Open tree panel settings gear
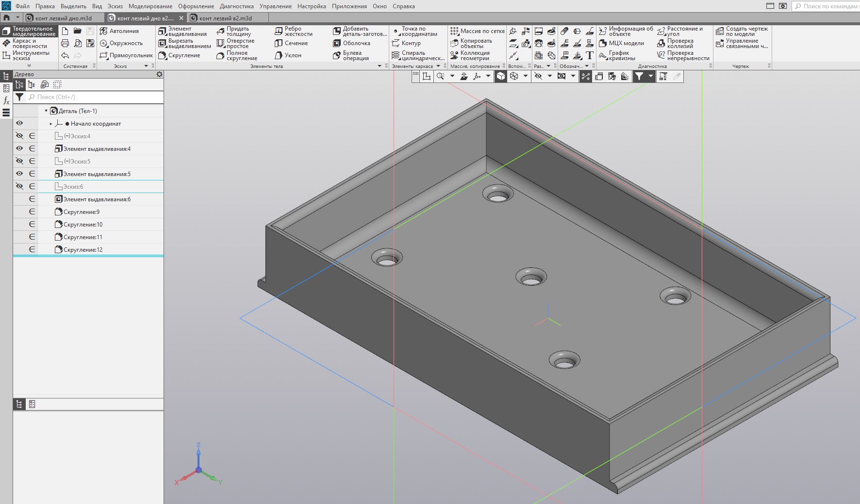This screenshot has height=504, width=860. point(159,74)
